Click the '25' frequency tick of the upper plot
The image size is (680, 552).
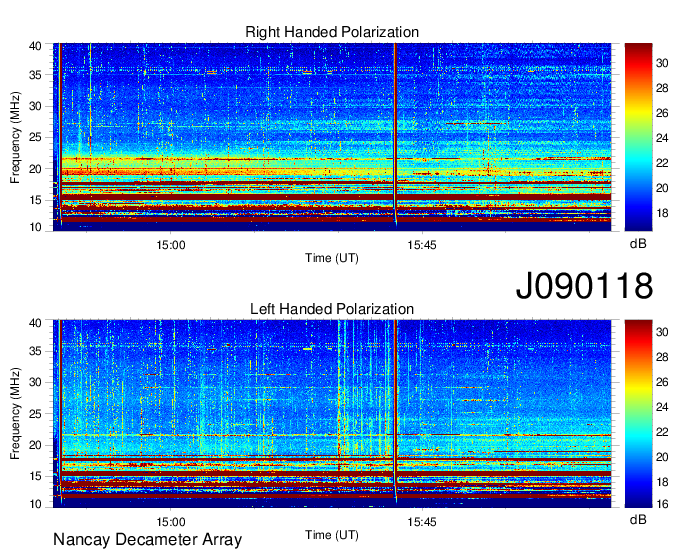tap(35, 137)
